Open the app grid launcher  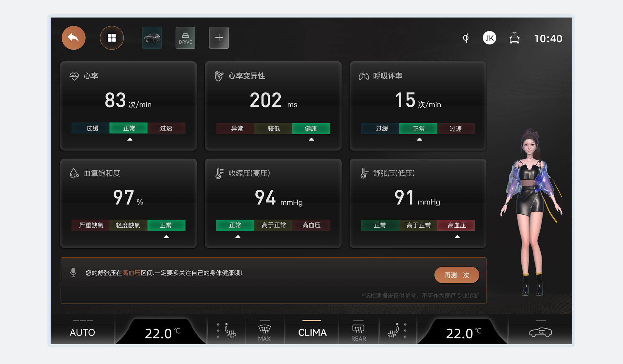click(x=112, y=38)
